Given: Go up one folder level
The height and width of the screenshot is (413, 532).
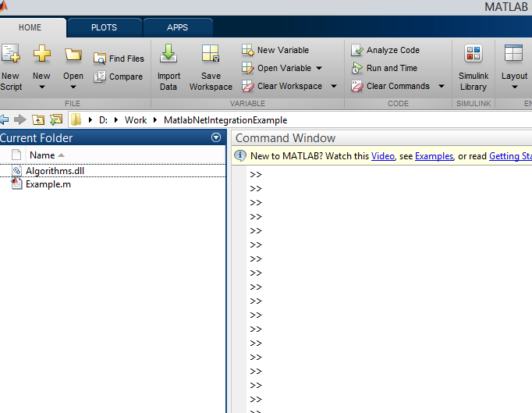Looking at the screenshot, I should pos(38,119).
